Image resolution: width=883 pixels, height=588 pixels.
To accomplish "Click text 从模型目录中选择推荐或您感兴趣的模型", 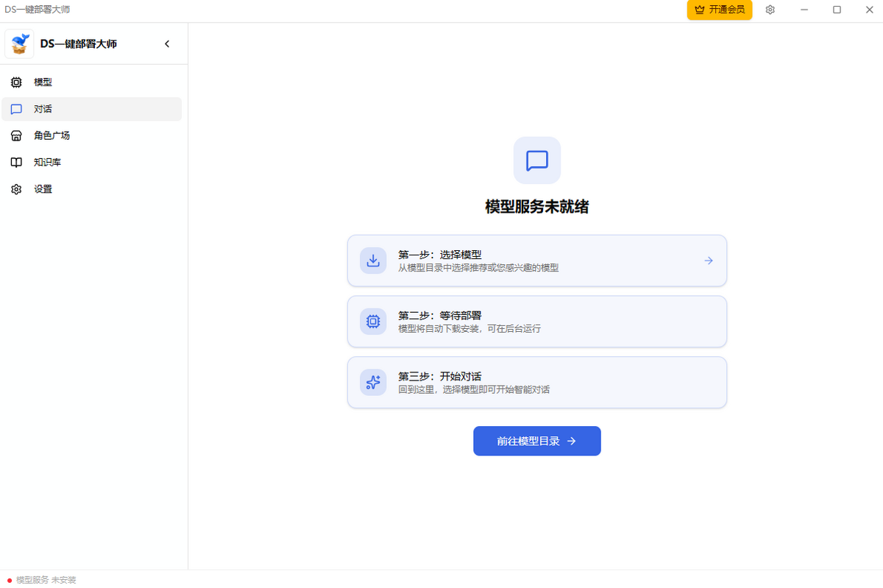I will [x=478, y=268].
